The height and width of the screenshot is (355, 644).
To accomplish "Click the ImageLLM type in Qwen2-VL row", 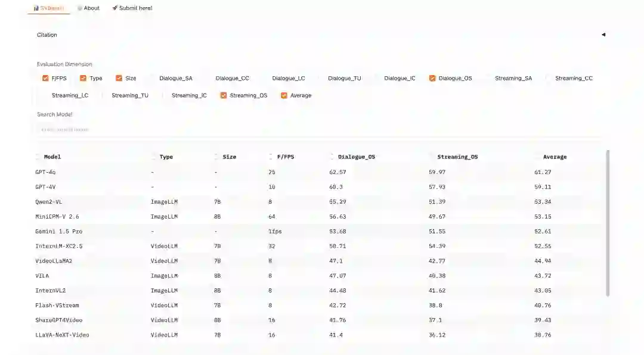I will pyautogui.click(x=164, y=201).
